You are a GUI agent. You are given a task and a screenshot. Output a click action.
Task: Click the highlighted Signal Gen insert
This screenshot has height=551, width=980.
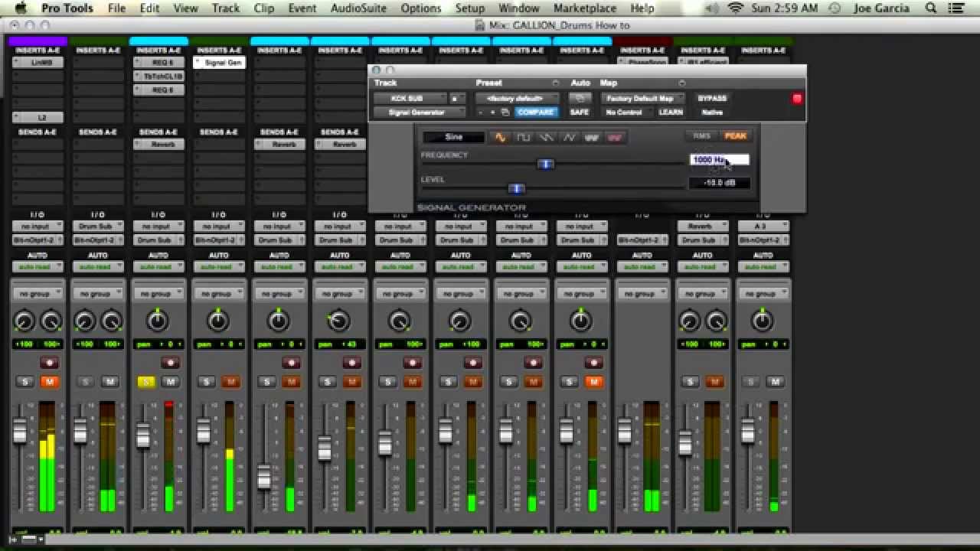[219, 63]
